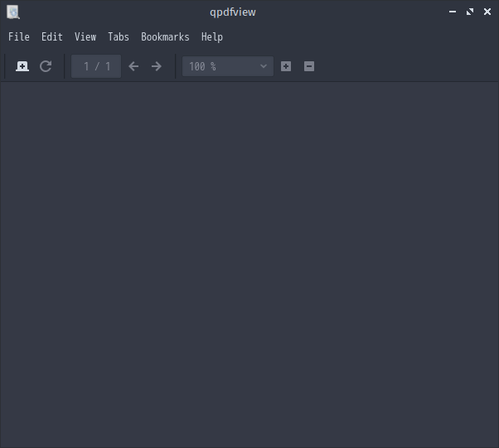
Task: Click the refresh document icon
Action: [46, 66]
